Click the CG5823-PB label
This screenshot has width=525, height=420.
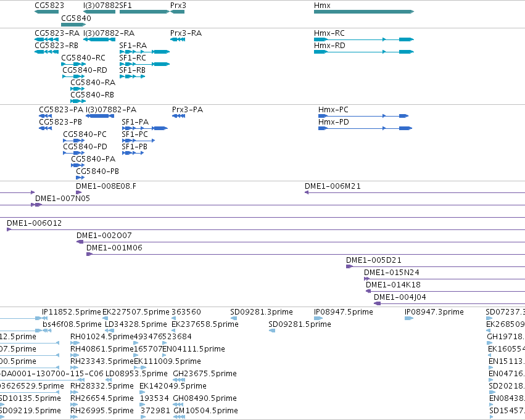coord(60,122)
